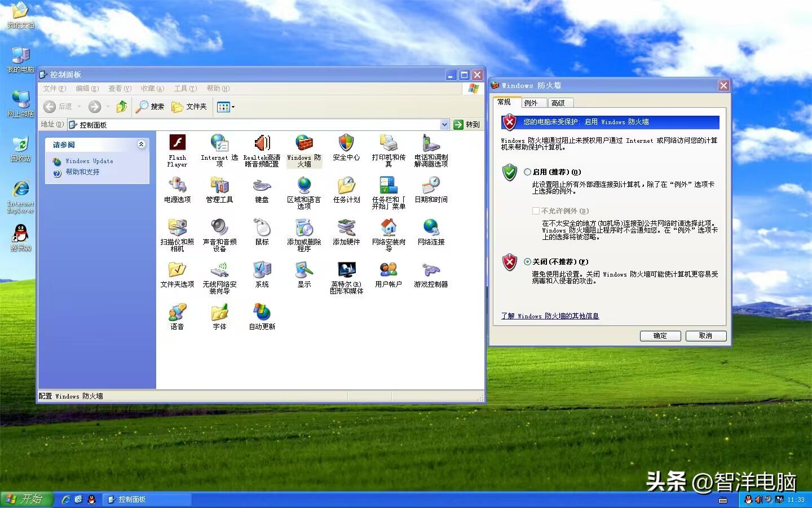Click the 了解 Windows 防火墙的其他信息 link
This screenshot has width=812, height=508.
550,316
